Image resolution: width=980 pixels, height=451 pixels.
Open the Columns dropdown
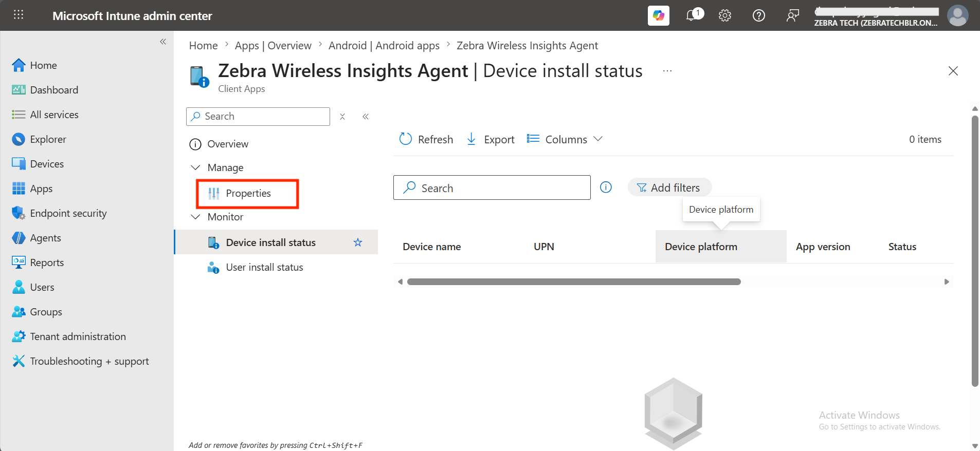coord(565,139)
